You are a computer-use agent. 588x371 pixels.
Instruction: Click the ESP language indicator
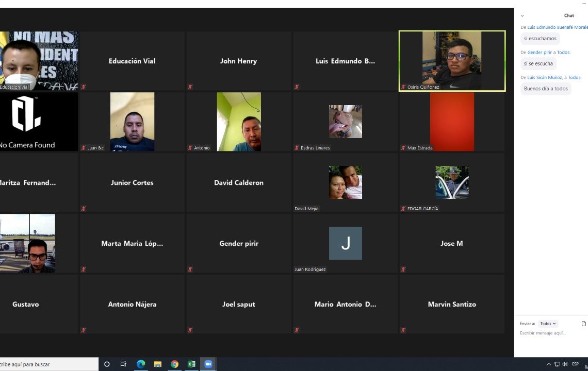pos(575,364)
